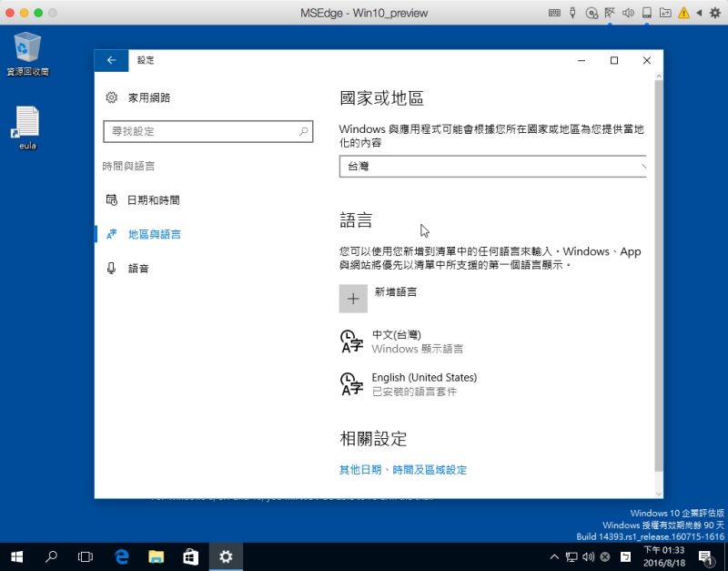The height and width of the screenshot is (571, 728).
Task: Click the language icon beside 地區與語言
Action: click(x=111, y=234)
